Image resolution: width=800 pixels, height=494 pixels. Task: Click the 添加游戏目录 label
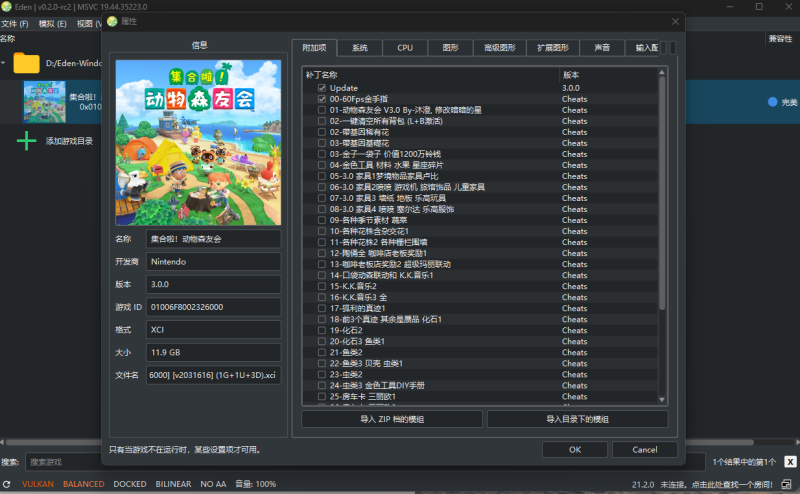(x=69, y=141)
